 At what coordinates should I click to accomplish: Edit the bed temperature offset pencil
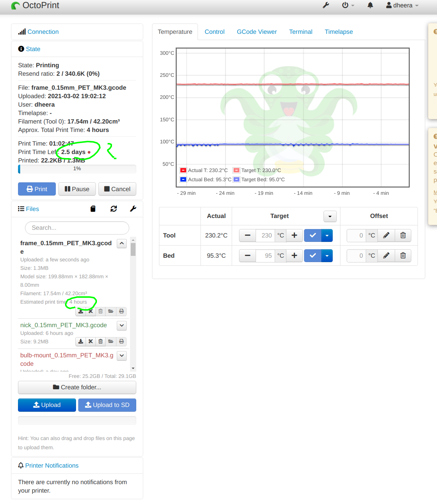coord(386,255)
